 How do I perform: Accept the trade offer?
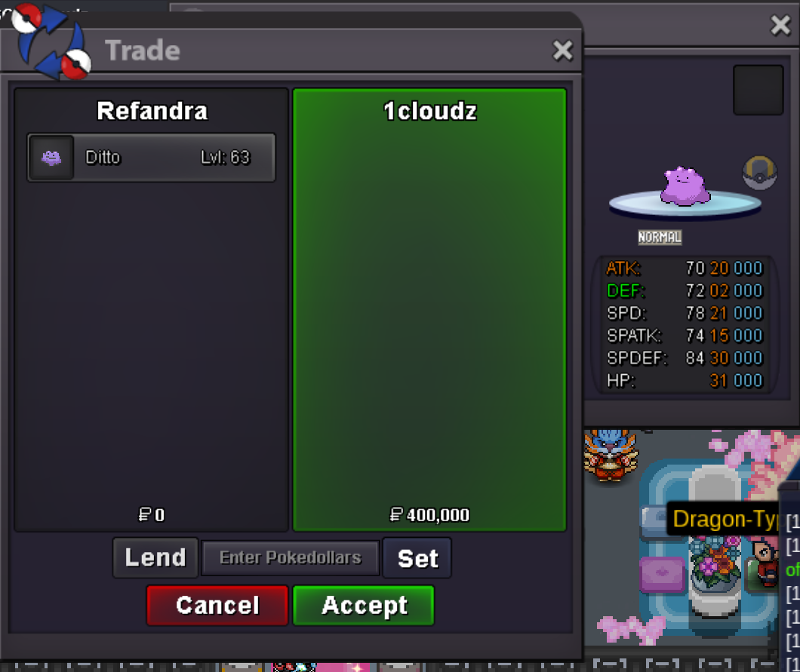[x=364, y=605]
